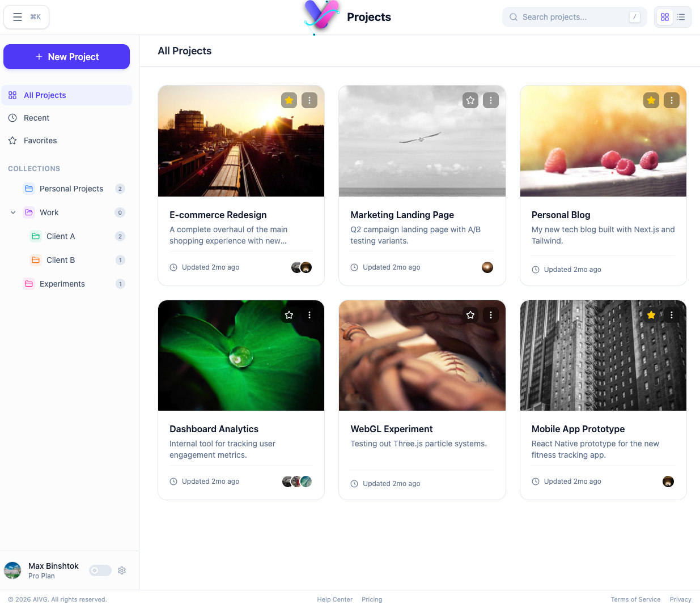Image resolution: width=700 pixels, height=605 pixels.
Task: Open the hamburger command menu button
Action: pyautogui.click(x=26, y=17)
